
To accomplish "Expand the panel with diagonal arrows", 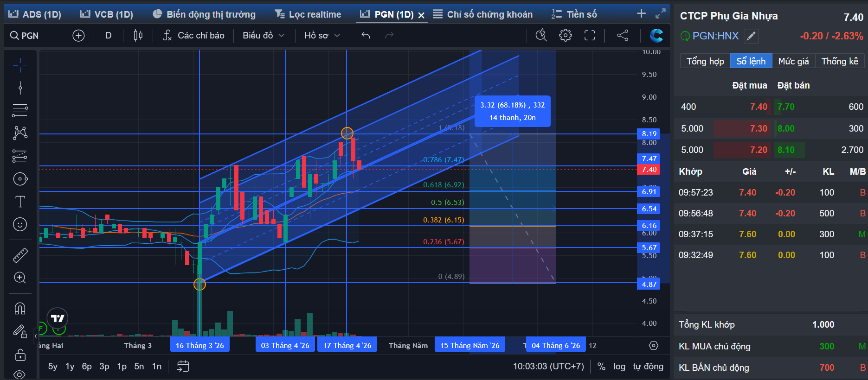I will coord(661,14).
